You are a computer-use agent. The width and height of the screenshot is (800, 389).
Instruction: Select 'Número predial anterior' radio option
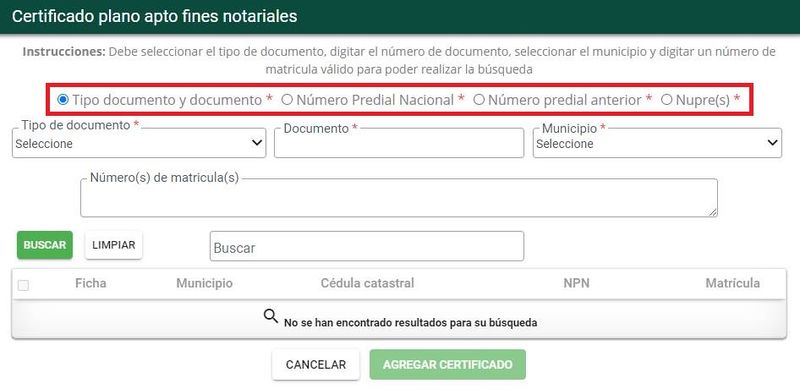[x=479, y=100]
